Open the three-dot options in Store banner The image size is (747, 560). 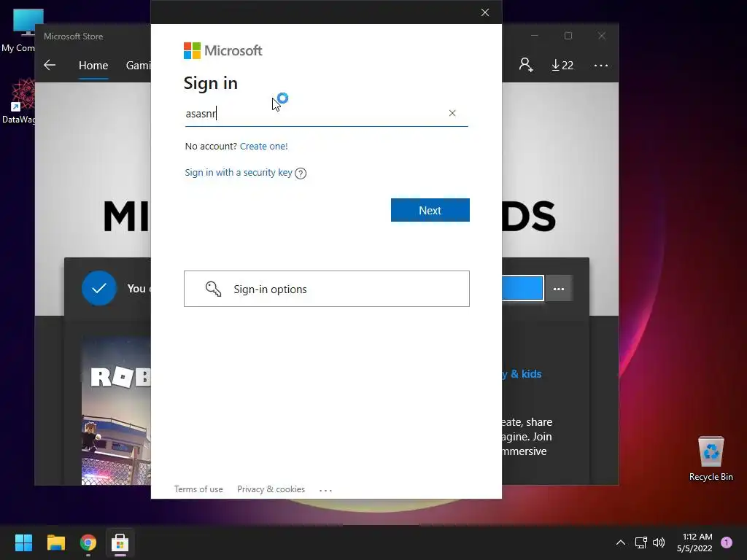558,289
